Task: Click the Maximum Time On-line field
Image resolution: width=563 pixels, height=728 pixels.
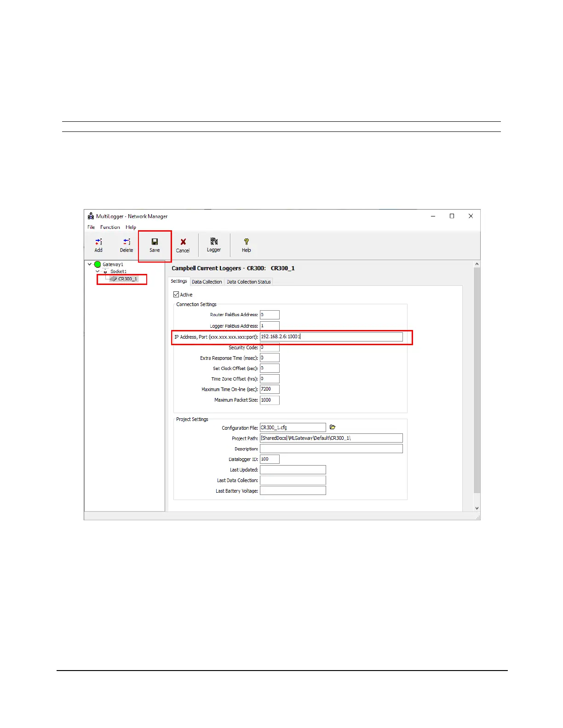Action: 270,389
